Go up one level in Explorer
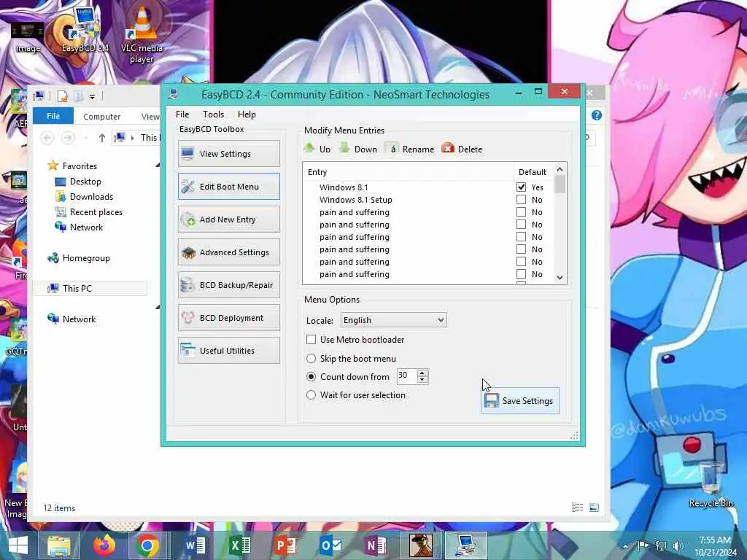 click(101, 138)
